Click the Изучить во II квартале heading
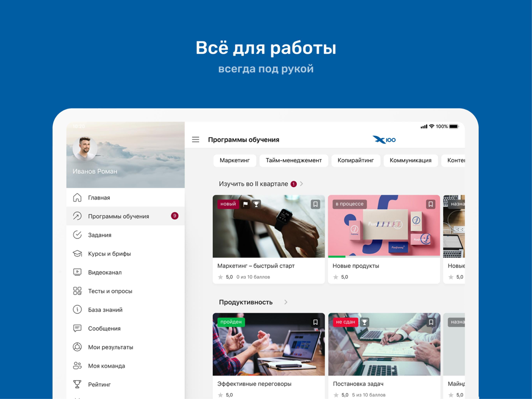This screenshot has width=532, height=399. tap(253, 184)
